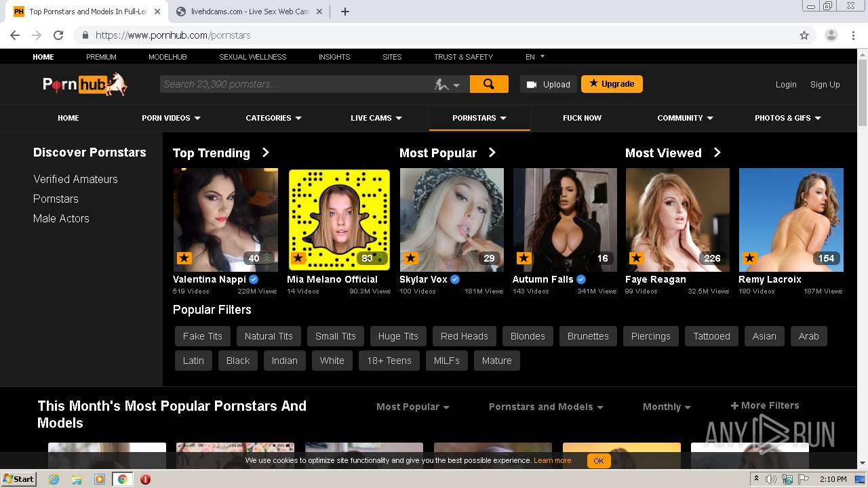This screenshot has width=868, height=488.
Task: Open SEXUAL WELLNESS in the top bar
Action: pyautogui.click(x=252, y=57)
